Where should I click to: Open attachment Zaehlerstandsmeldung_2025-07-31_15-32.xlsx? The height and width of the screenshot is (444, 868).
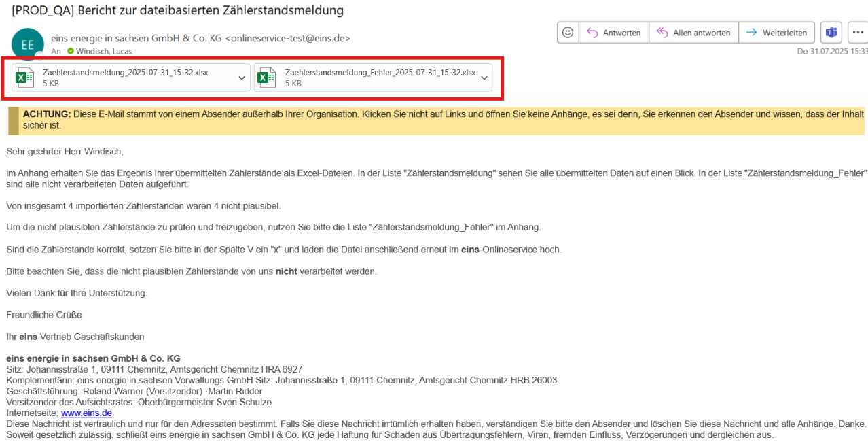click(131, 78)
